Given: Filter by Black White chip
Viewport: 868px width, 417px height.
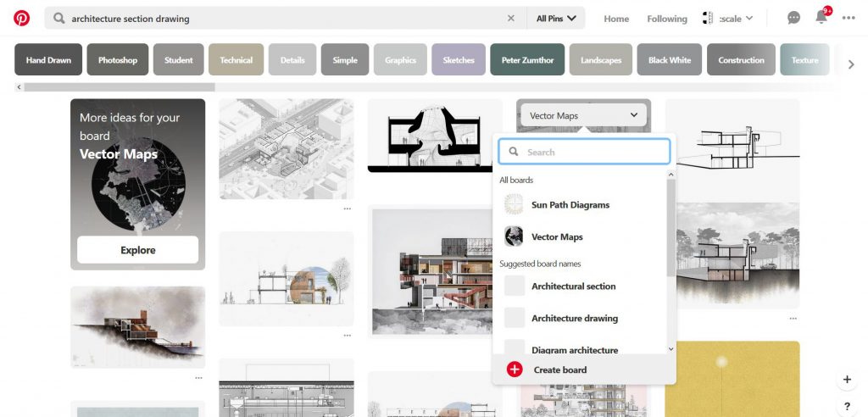Looking at the screenshot, I should pyautogui.click(x=670, y=60).
